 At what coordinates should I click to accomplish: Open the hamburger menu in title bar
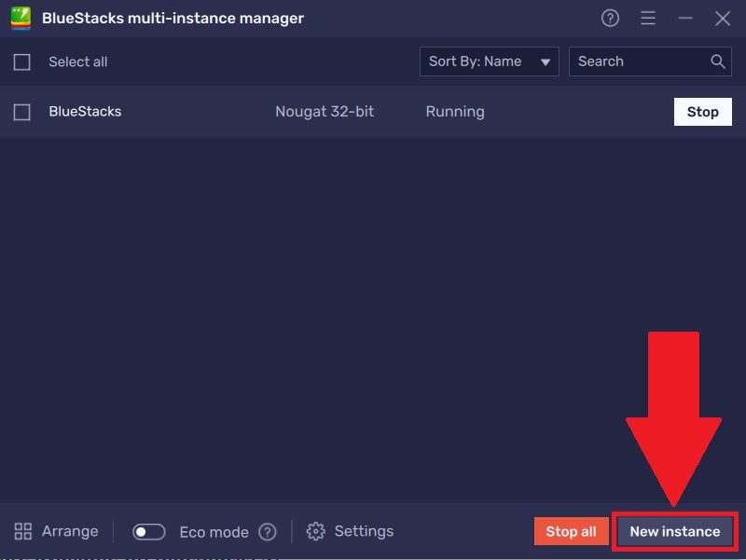point(648,18)
